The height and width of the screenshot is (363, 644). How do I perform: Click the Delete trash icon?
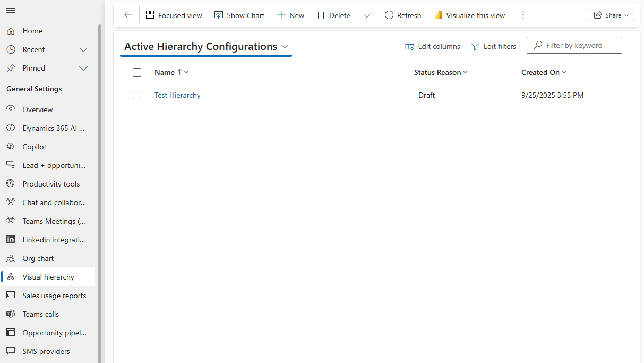(333, 15)
